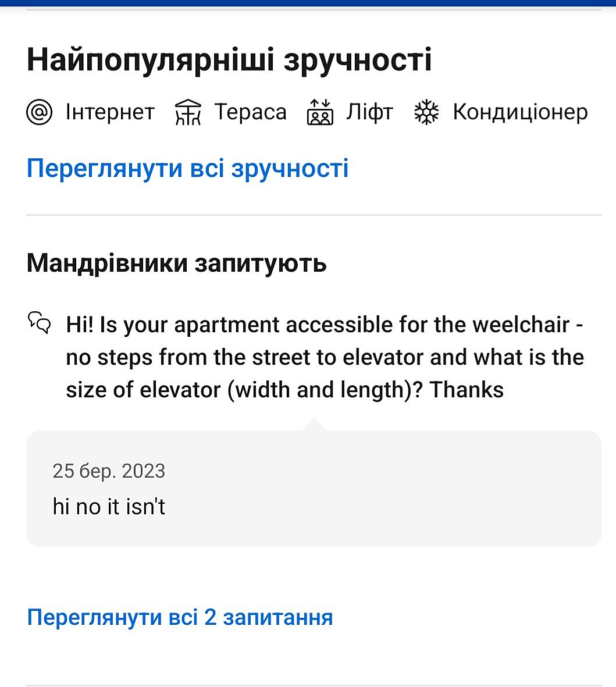616x687 pixels.
Task: Click the speech bubbles question icon
Action: coord(40,322)
